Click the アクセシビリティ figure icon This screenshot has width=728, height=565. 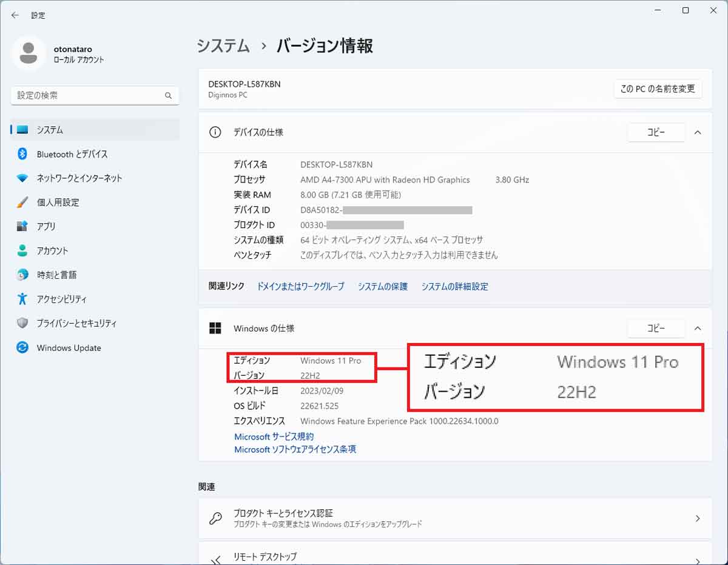click(x=22, y=299)
